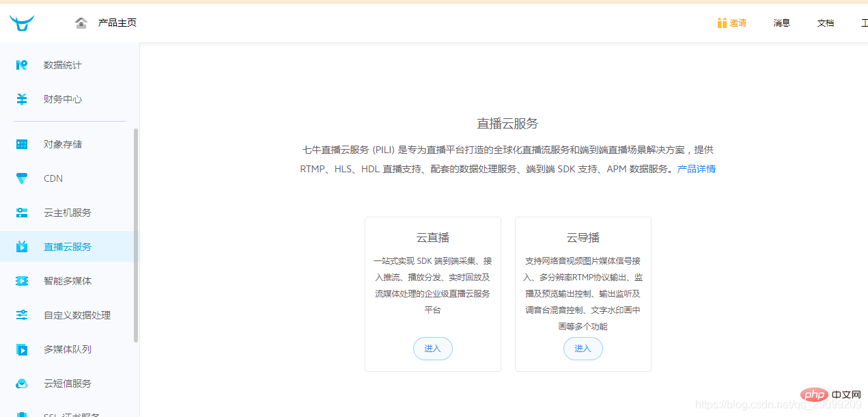Enter 云直播 with its 进入 button
The image size is (868, 417).
[432, 348]
